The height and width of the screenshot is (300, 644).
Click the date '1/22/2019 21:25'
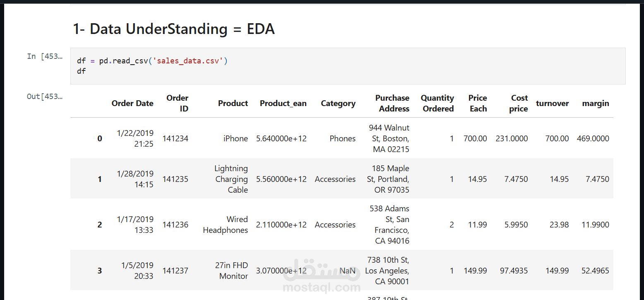(x=135, y=138)
